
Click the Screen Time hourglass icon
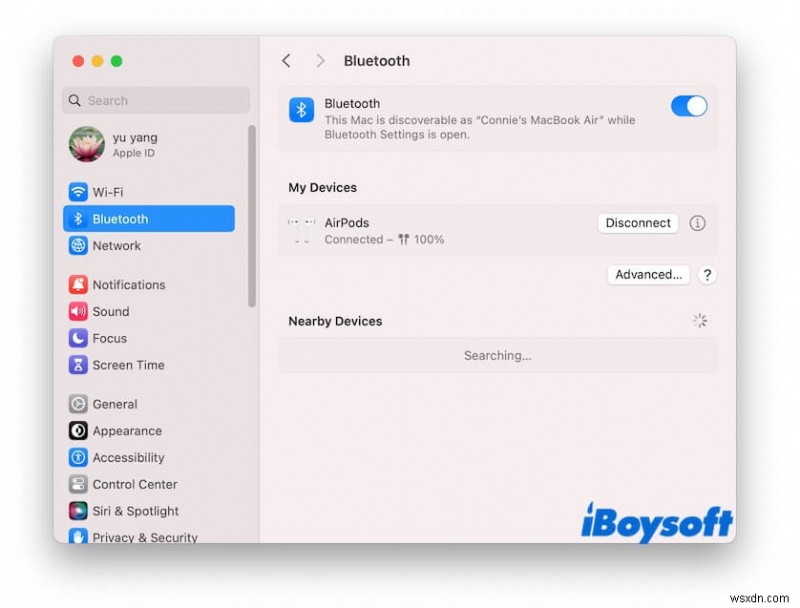point(78,365)
